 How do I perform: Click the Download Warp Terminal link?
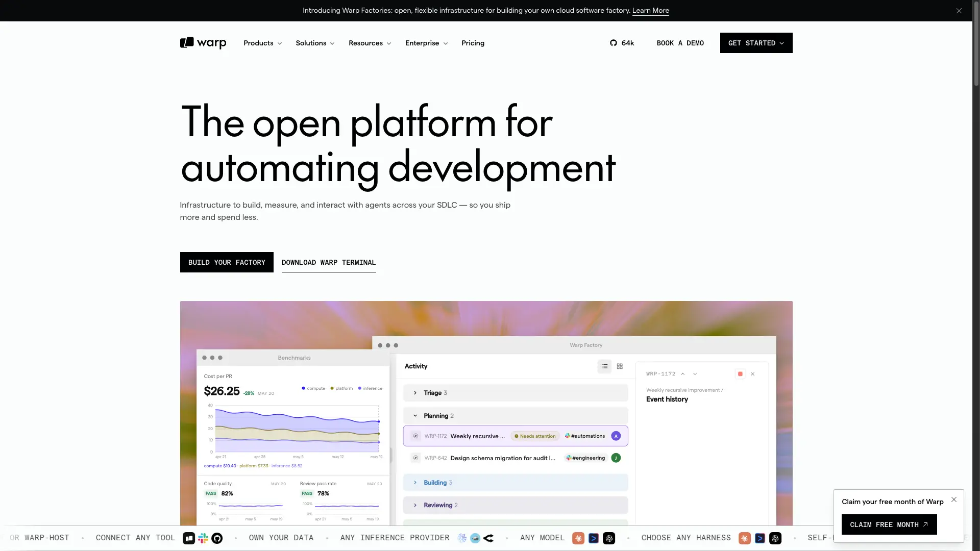click(x=329, y=262)
